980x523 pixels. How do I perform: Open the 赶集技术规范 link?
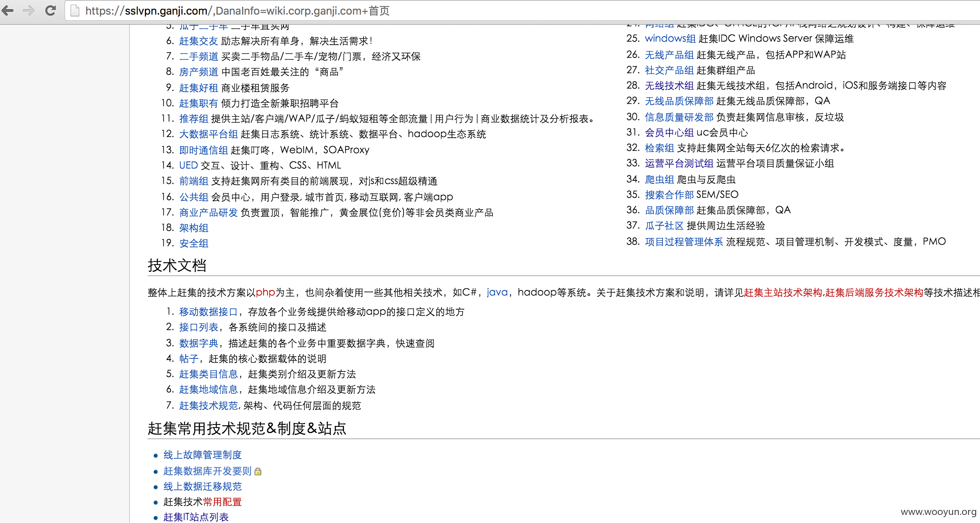208,405
